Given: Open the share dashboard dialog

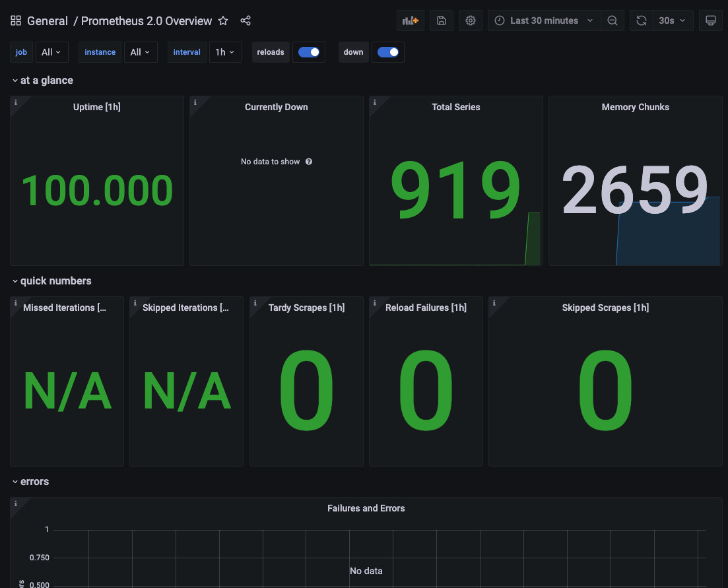Looking at the screenshot, I should click(x=246, y=20).
